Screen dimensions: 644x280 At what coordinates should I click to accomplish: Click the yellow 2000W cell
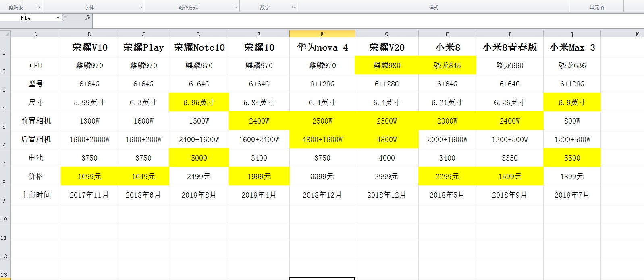pyautogui.click(x=447, y=121)
